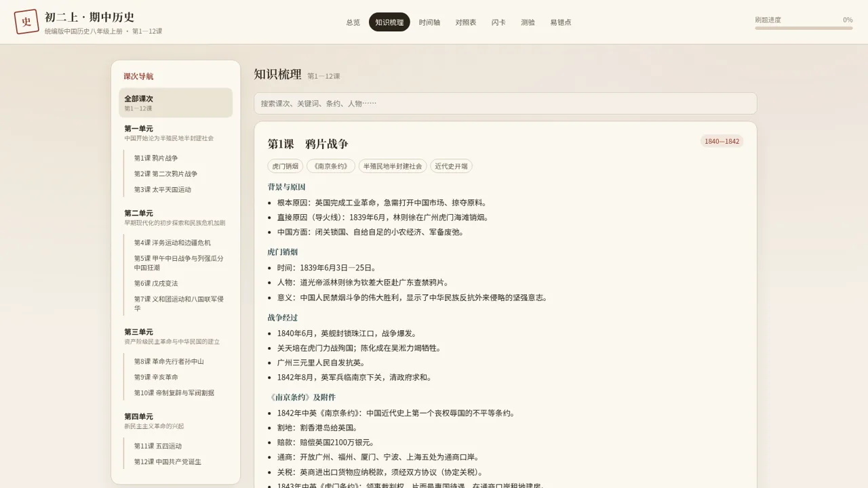This screenshot has height=488, width=868.
Task: Open 第2课 第二次鸦片战争
Action: pos(165,174)
